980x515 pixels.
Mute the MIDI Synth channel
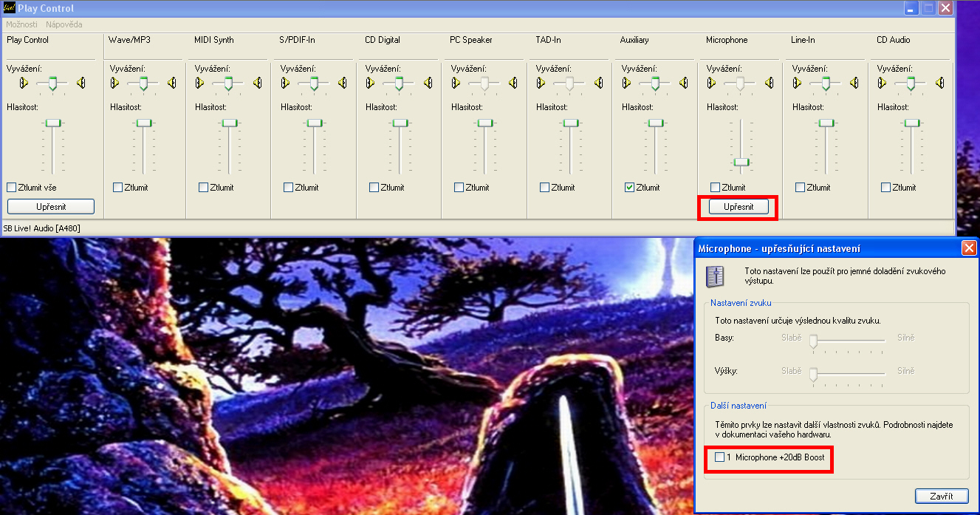point(203,187)
